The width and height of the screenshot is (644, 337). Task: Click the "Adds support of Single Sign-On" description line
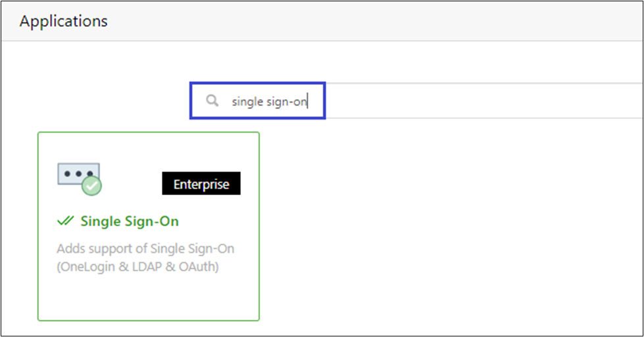point(145,249)
